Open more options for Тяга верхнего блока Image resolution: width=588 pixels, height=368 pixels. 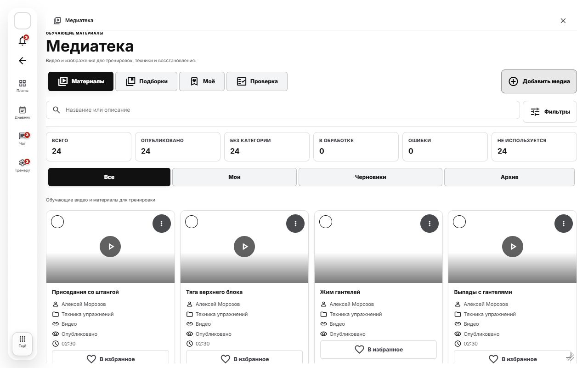295,224
